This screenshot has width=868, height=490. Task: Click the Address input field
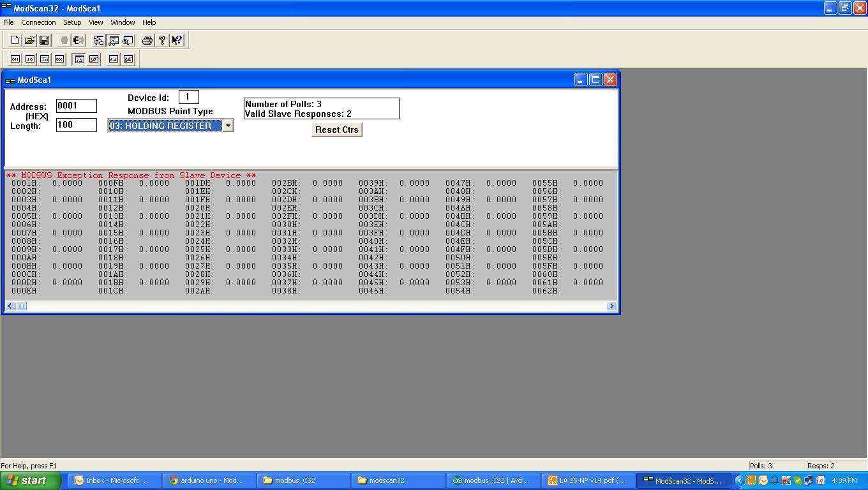pyautogui.click(x=77, y=106)
